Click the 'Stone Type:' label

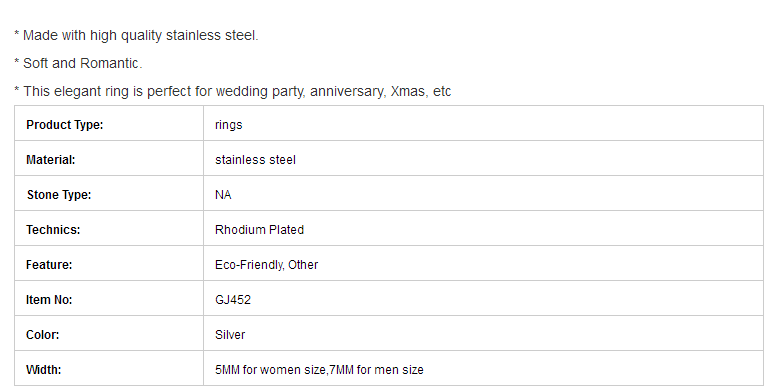[59, 195]
